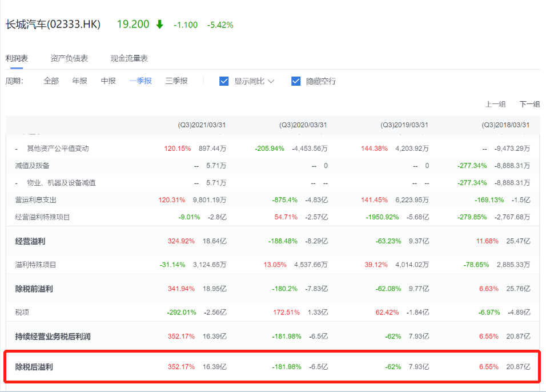This screenshot has height=392, width=546.
Task: Go to previous group with 上一组
Action: [495, 104]
